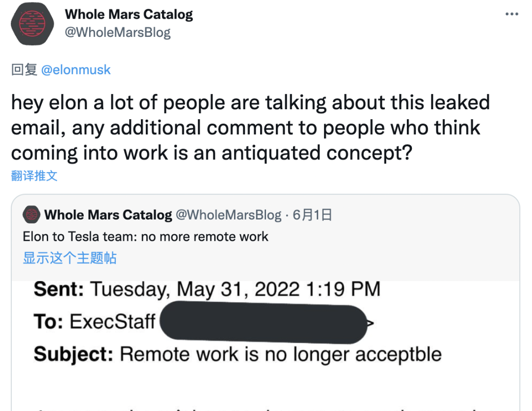The height and width of the screenshot is (411, 532).
Task: Click the small avatar in quoted tweet
Action: [31, 215]
